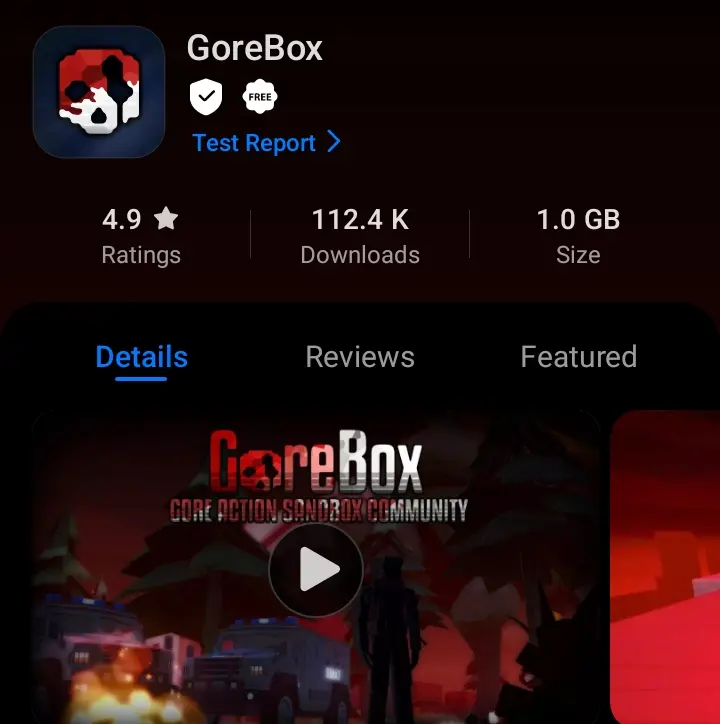Tap the 4.9 rating value
Screen dimensions: 720x724
click(121, 219)
